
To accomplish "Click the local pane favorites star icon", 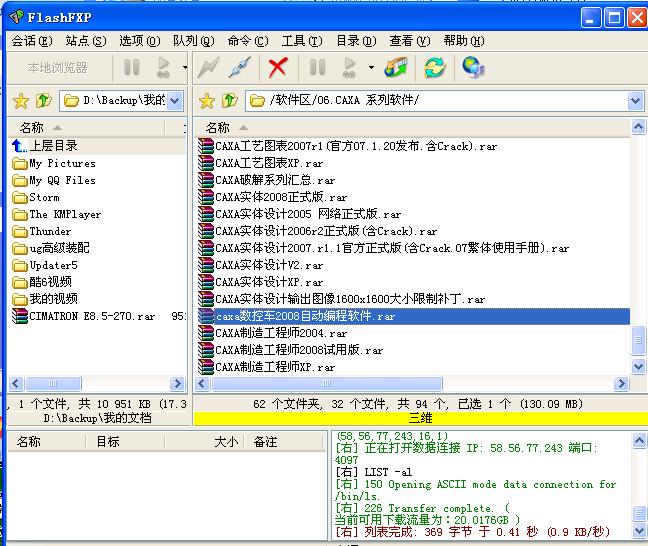I will tap(21, 101).
